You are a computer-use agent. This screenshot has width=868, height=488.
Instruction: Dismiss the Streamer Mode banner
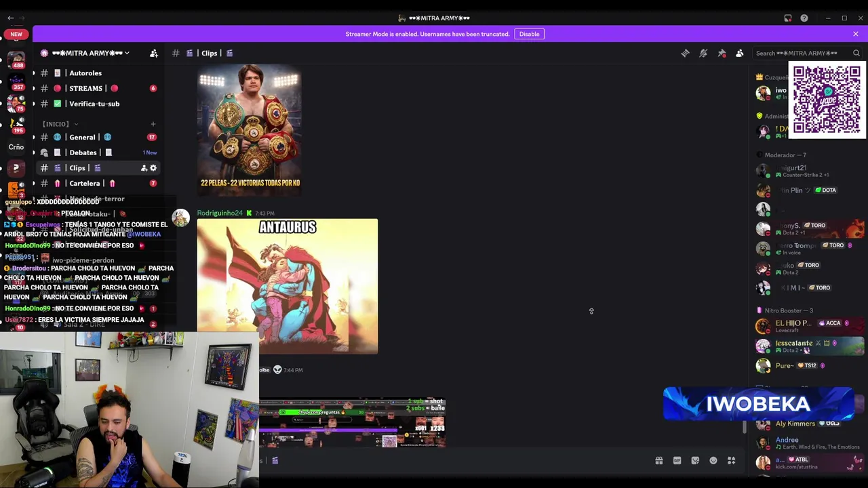(856, 34)
